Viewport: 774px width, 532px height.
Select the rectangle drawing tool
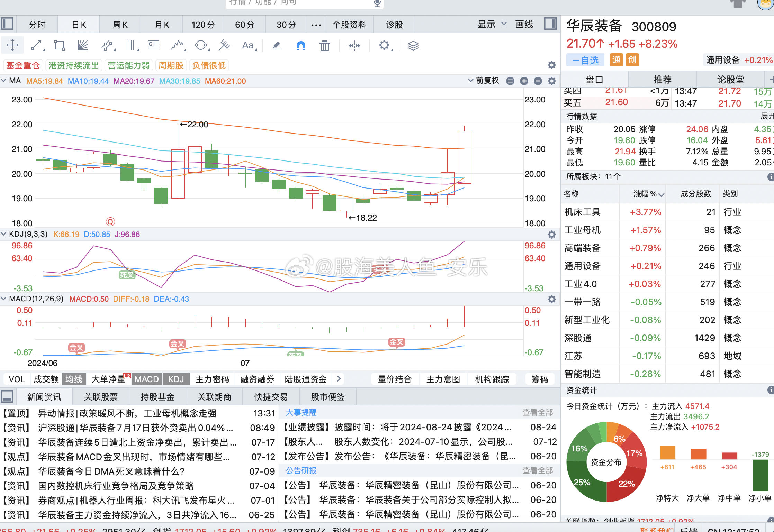point(59,45)
